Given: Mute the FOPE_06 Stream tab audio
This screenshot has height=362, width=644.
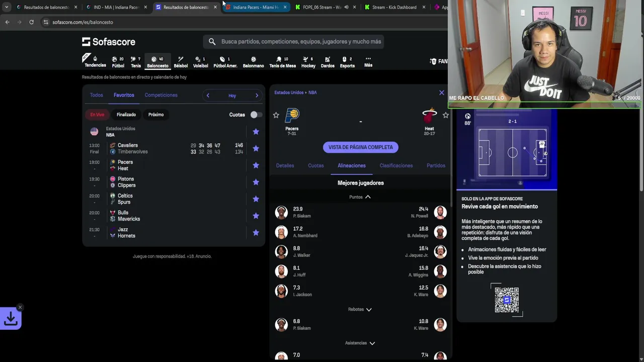Looking at the screenshot, I should click(x=346, y=7).
